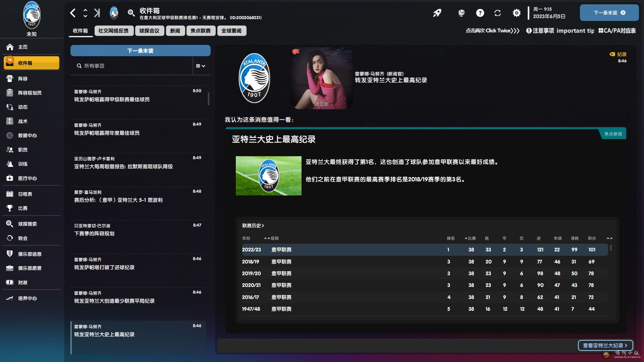Open 阵容 squad in the sidebar
Viewport: 644px width, 362px height.
pos(32,79)
